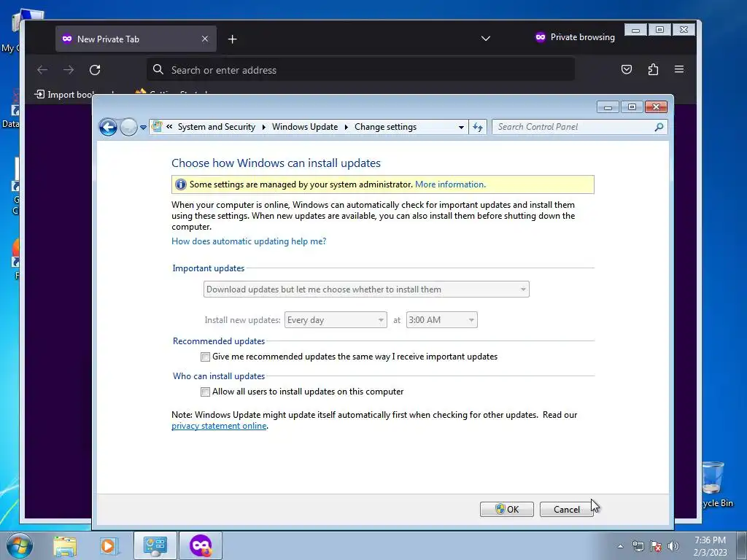The width and height of the screenshot is (747, 560).
Task: Click the blue info icon in yellow banner
Action: 181,184
